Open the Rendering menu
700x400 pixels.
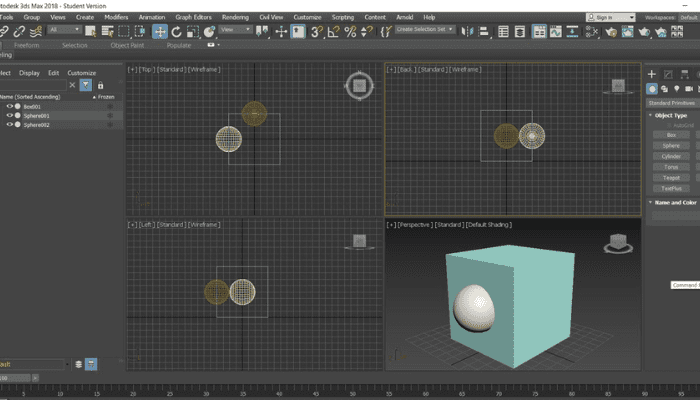click(235, 17)
